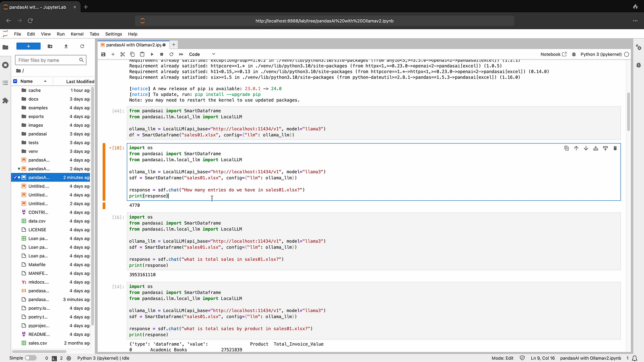
Task: Toggle the Simple mode switch in status bar
Action: click(30, 358)
